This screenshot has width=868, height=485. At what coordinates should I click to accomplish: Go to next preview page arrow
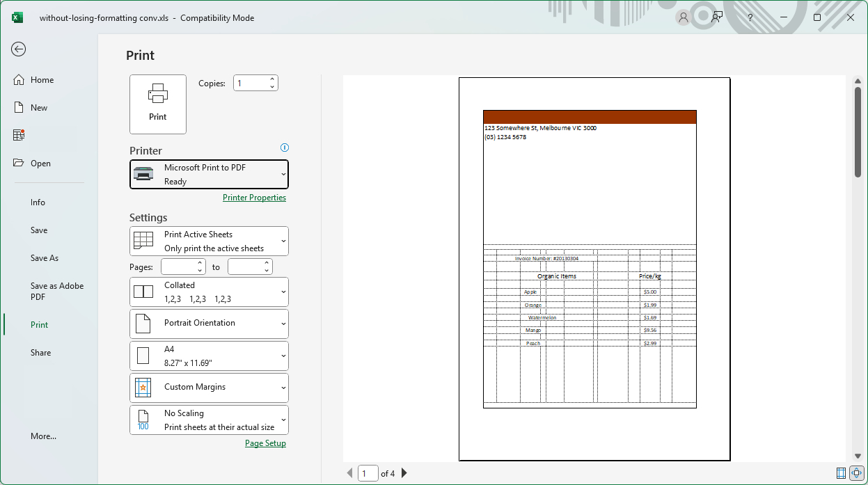404,473
